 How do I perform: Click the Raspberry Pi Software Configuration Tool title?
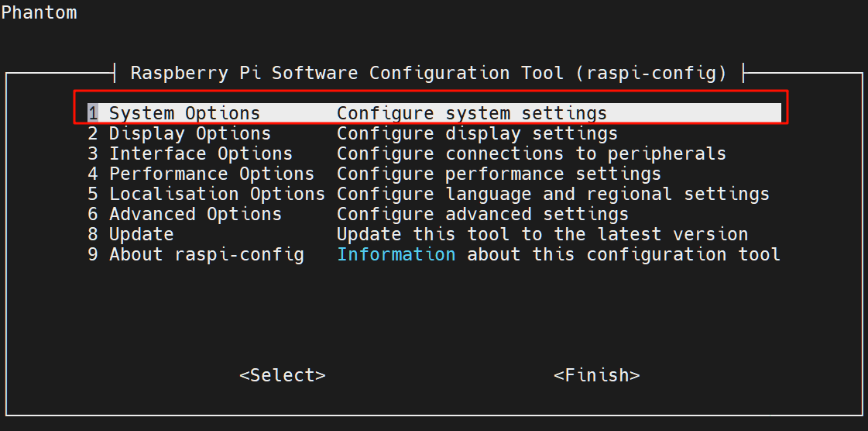[428, 73]
